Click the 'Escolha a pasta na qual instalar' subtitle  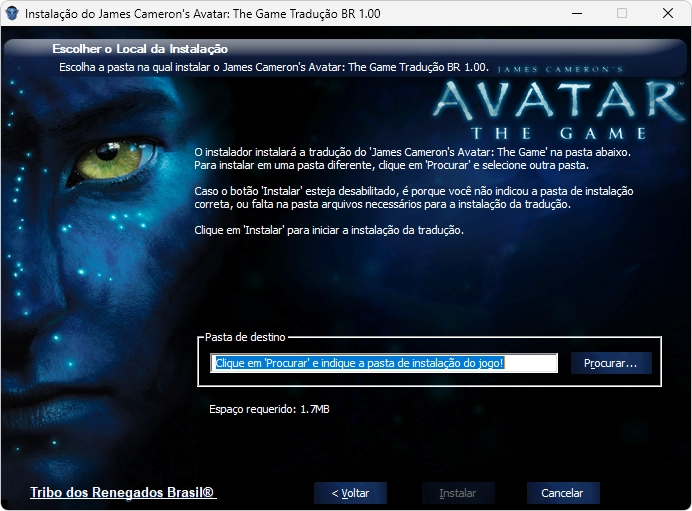point(274,67)
